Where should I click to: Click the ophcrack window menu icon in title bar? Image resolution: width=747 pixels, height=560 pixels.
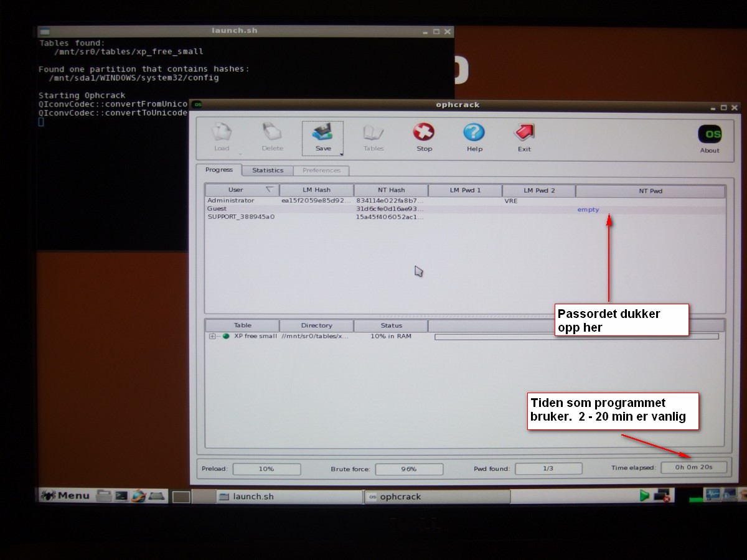[198, 105]
